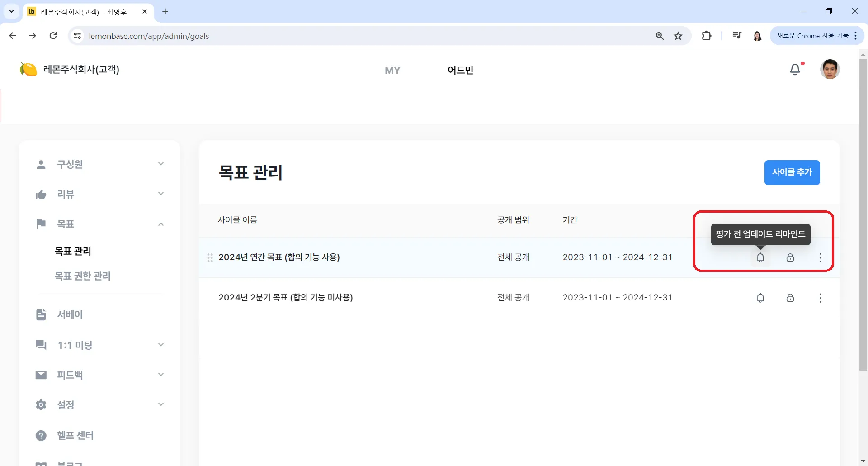Click the 목표 관리 page heading
868x466 pixels.
(x=250, y=172)
